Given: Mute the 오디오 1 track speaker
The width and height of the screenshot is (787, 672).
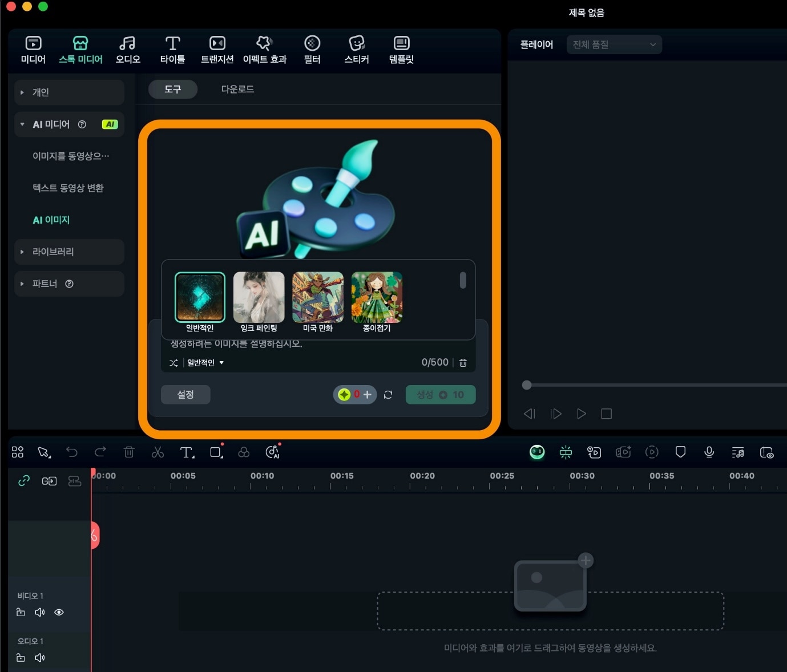Looking at the screenshot, I should pos(39,658).
